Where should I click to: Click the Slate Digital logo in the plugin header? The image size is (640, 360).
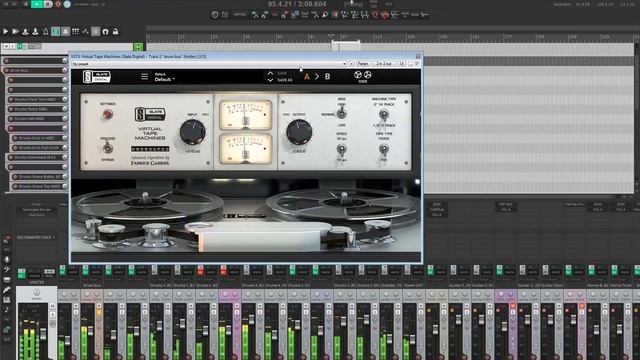point(97,76)
